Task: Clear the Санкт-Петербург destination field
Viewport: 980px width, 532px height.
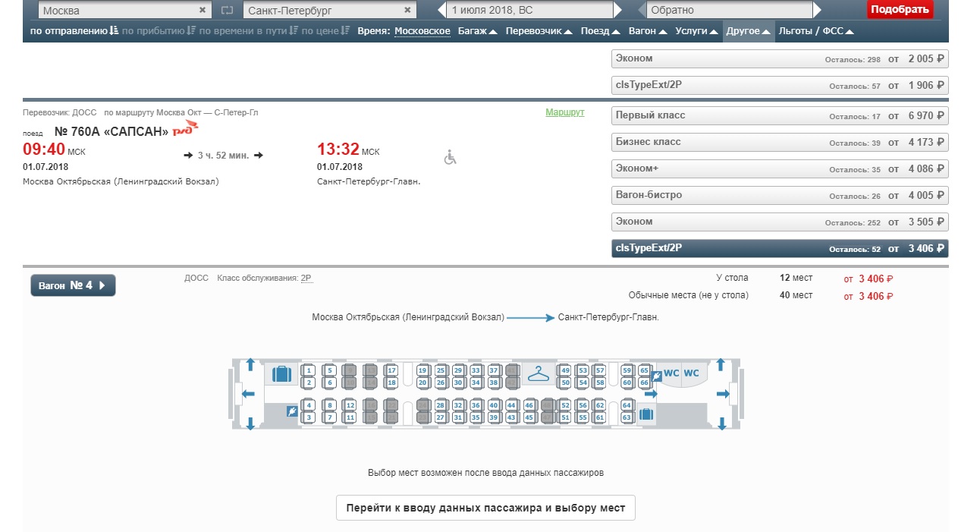Action: click(407, 11)
